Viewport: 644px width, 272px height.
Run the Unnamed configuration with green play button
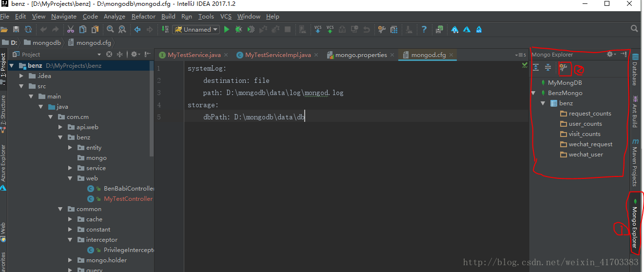click(226, 30)
